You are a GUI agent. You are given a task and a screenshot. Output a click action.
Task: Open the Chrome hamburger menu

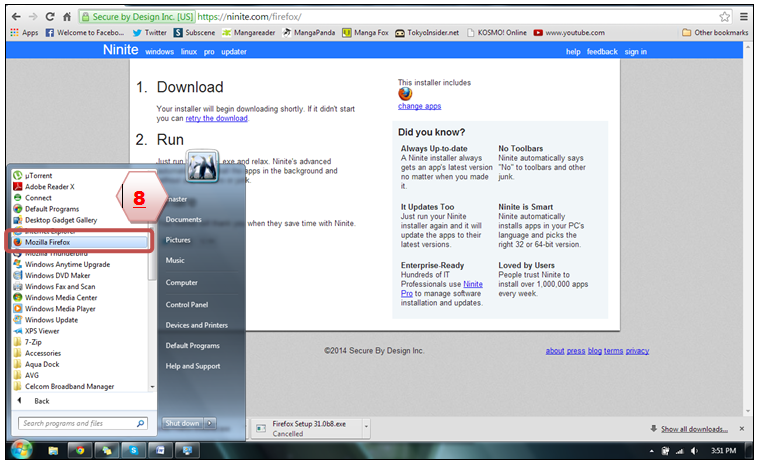point(744,16)
